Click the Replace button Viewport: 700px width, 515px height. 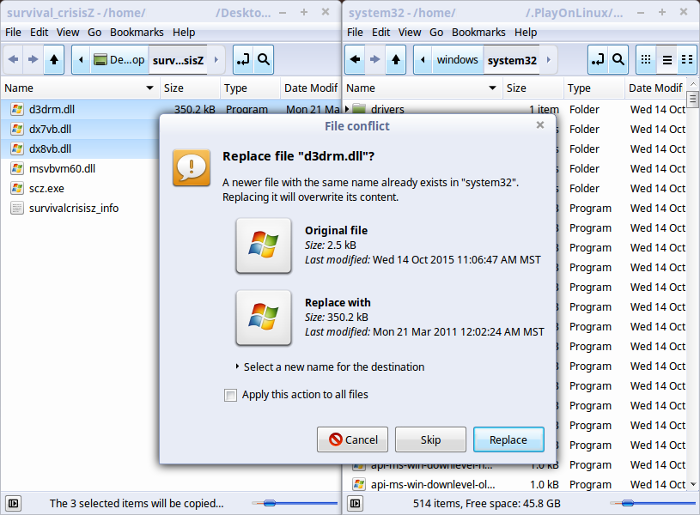(508, 440)
